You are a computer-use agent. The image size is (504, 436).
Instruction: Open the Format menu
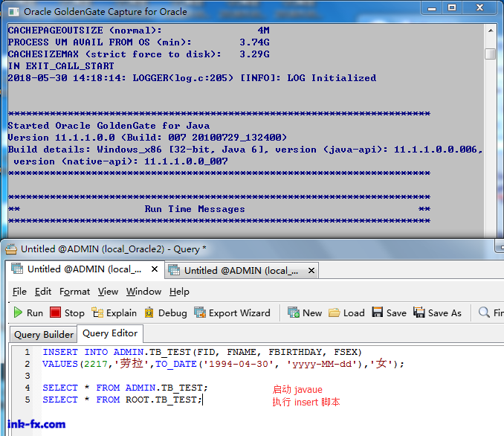click(74, 292)
